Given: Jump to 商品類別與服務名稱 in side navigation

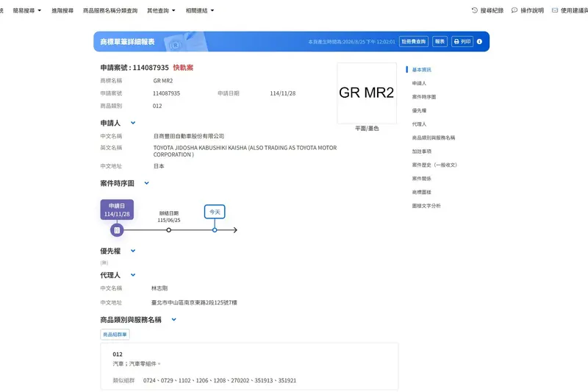Looking at the screenshot, I should 434,138.
